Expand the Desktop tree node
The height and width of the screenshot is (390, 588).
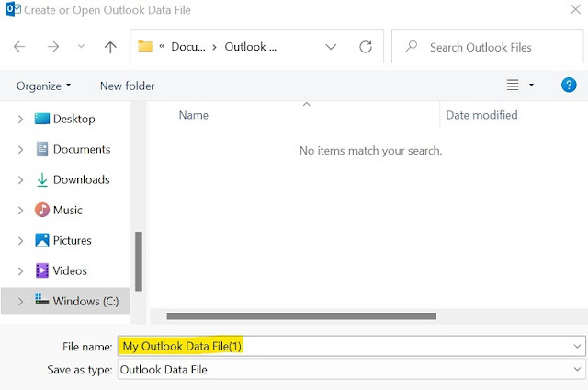(20, 120)
